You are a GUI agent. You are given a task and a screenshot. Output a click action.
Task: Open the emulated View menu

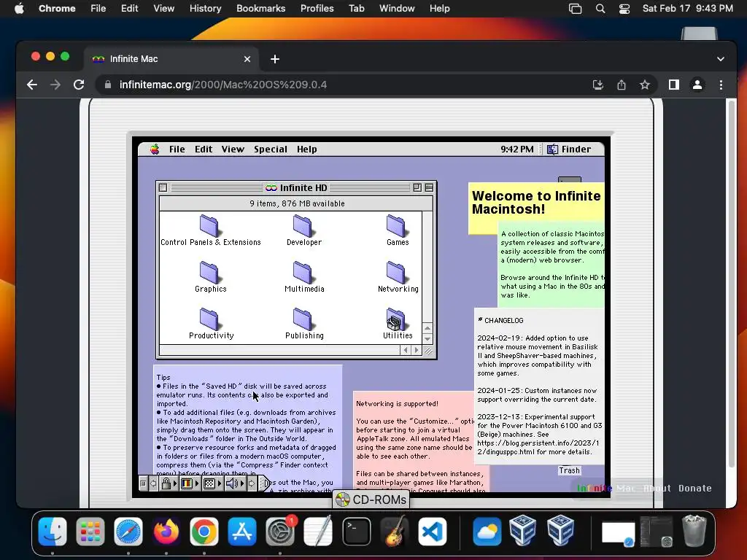pyautogui.click(x=233, y=149)
